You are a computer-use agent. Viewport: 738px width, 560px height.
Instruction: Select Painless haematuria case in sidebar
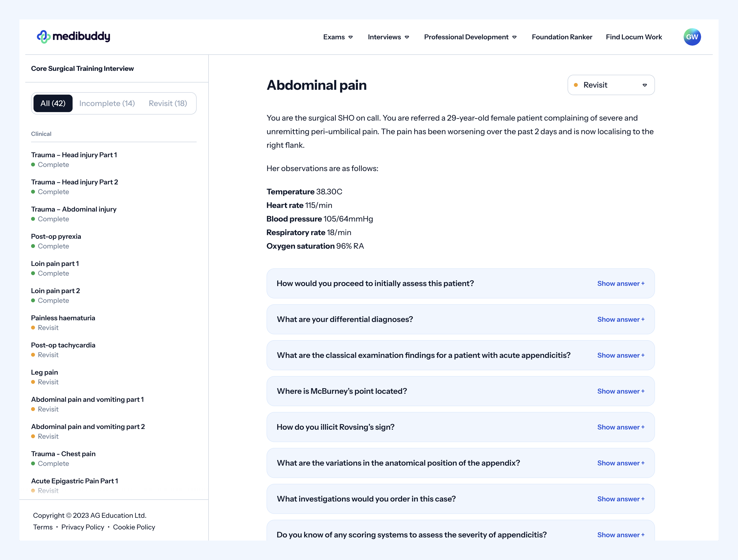click(x=63, y=322)
